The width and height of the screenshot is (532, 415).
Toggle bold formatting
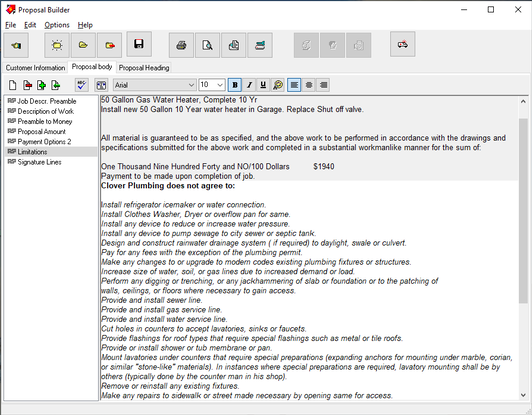pyautogui.click(x=235, y=85)
